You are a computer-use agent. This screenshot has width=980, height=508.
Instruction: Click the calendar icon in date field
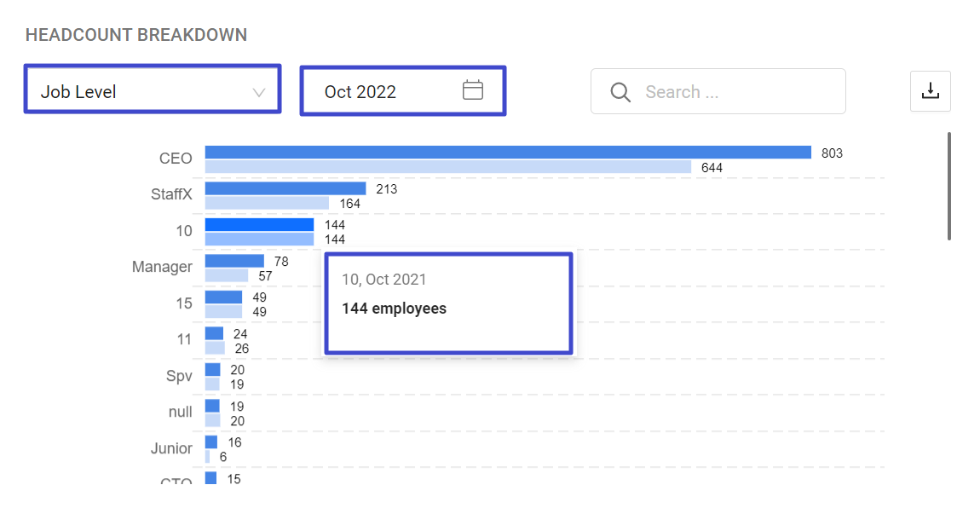coord(473,90)
